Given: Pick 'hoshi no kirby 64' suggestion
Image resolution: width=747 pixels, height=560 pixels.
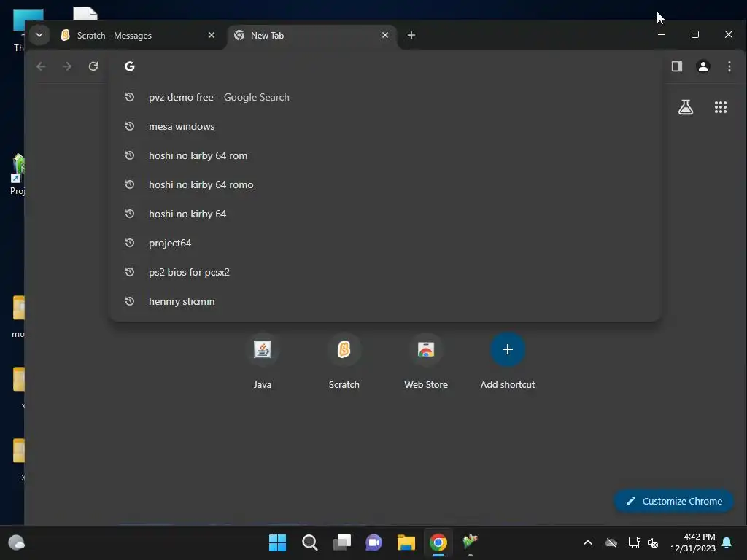Looking at the screenshot, I should click(385, 214).
